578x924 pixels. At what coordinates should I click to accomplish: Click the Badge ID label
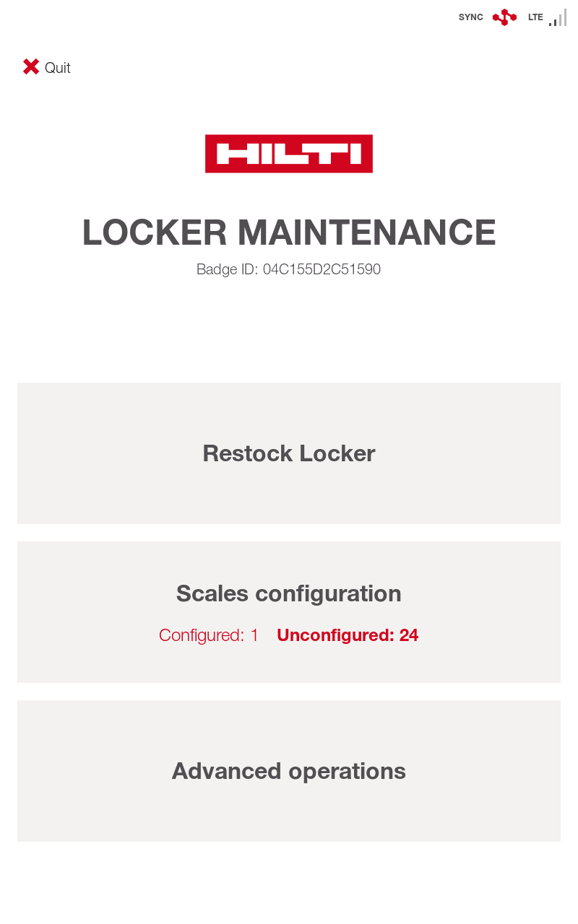(x=227, y=269)
